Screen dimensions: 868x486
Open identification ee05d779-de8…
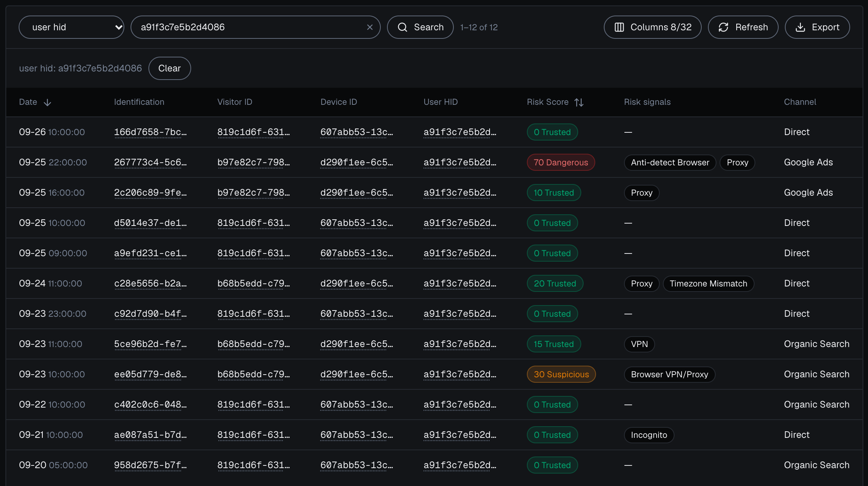pyautogui.click(x=150, y=374)
